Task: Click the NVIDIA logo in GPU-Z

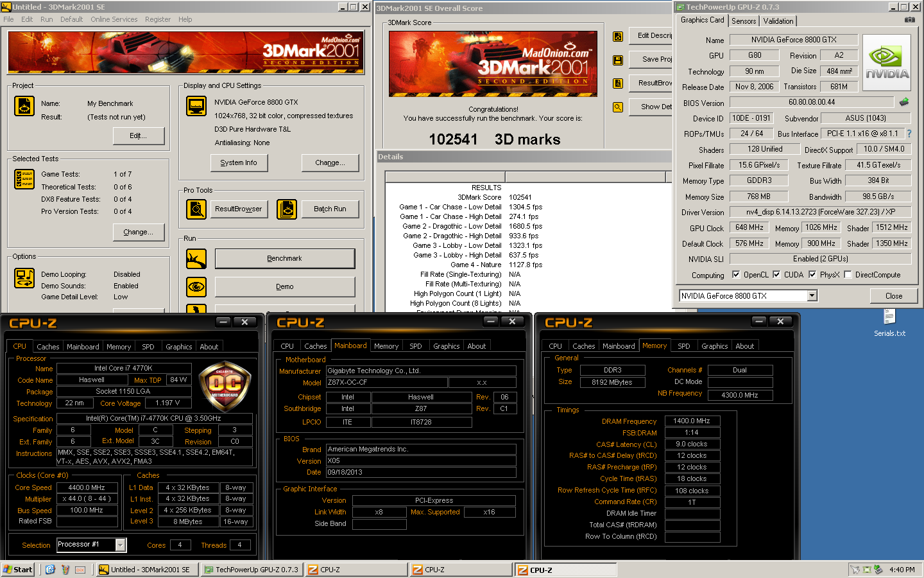Action: click(x=887, y=63)
